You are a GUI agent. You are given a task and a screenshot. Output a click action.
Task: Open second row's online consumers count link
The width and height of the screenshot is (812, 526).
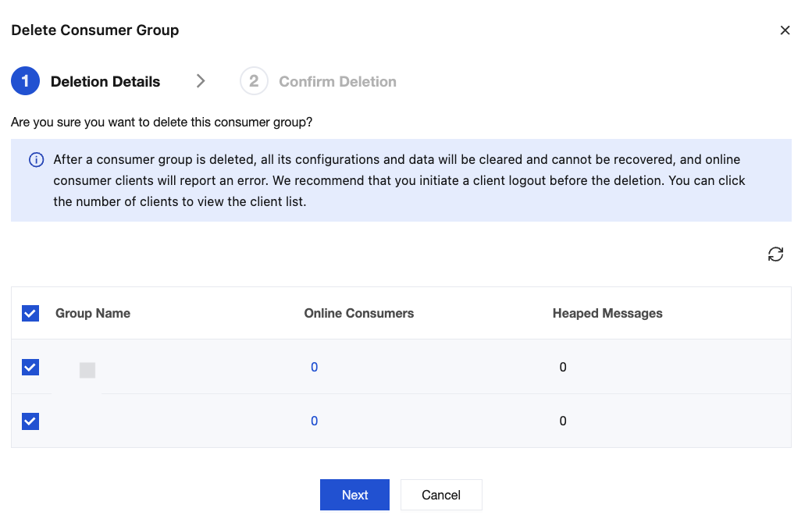pos(314,421)
